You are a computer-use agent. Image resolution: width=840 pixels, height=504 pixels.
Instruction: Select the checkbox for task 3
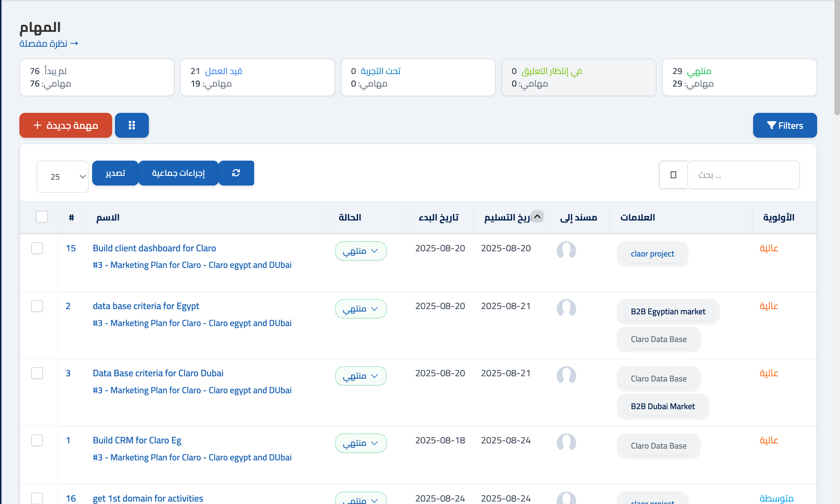(x=37, y=373)
